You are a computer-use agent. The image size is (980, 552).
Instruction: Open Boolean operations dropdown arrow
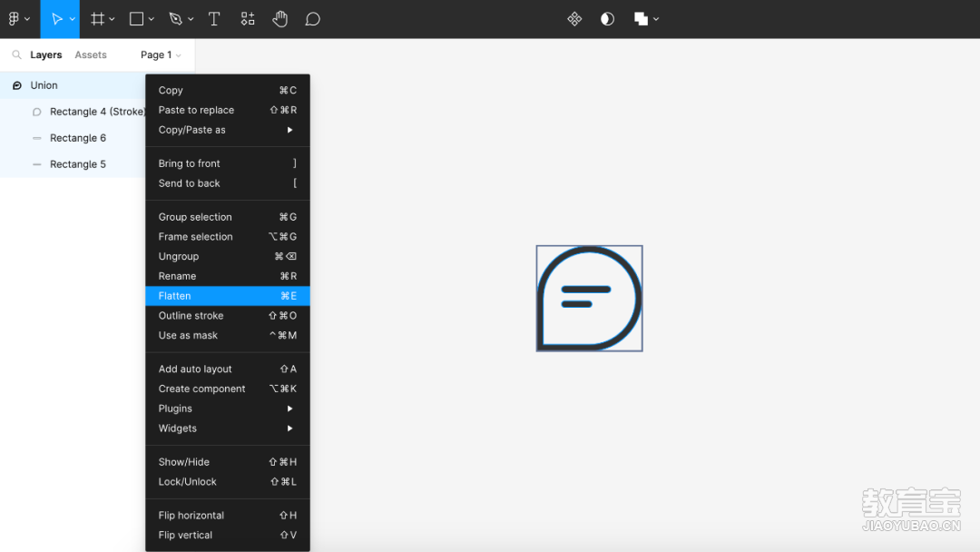656,19
